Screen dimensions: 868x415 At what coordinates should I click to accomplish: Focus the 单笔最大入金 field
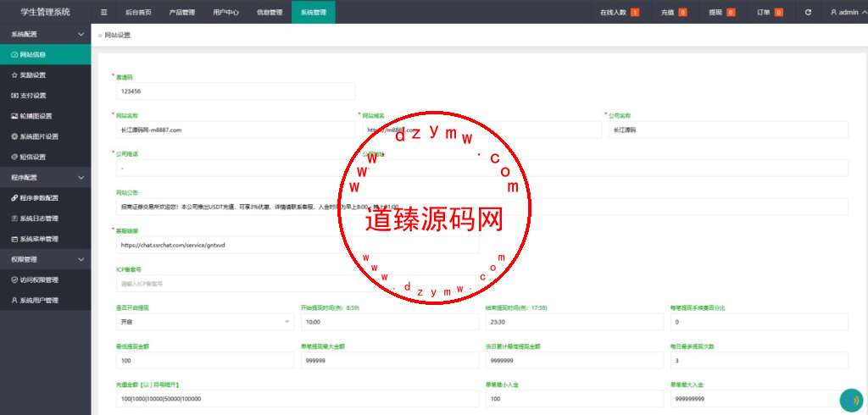pos(759,398)
